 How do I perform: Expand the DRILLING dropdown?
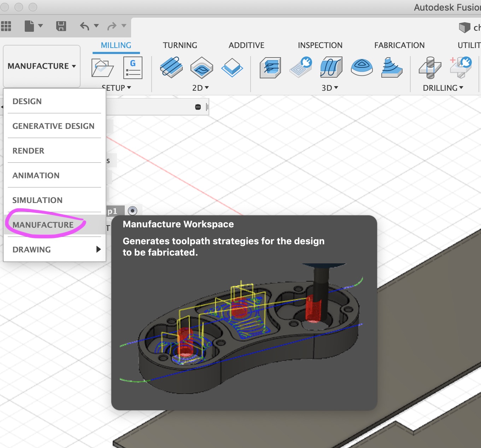pos(443,88)
